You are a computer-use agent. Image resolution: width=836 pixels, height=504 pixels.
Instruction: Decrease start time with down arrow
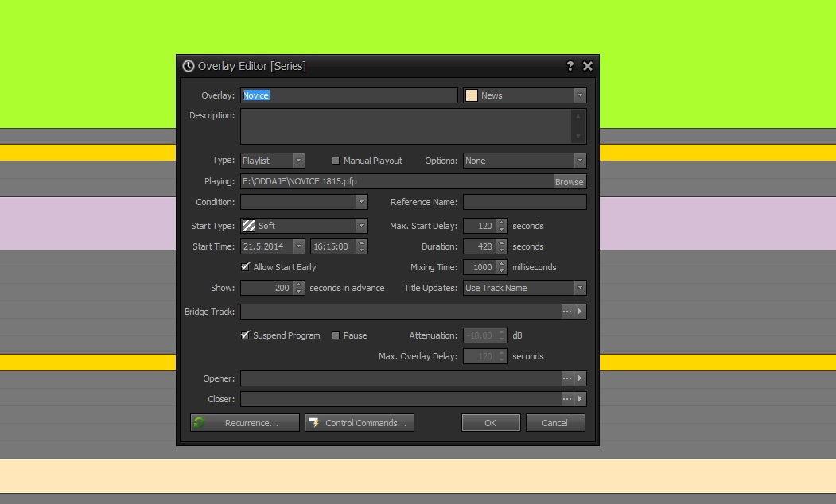[361, 250]
